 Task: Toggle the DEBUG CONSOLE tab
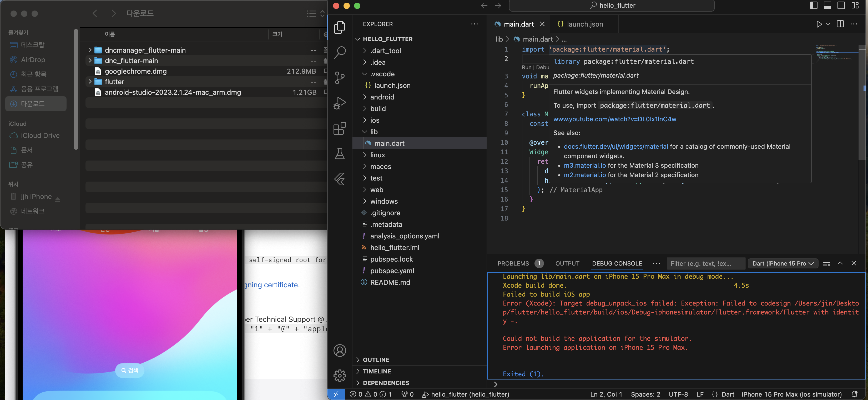click(616, 263)
